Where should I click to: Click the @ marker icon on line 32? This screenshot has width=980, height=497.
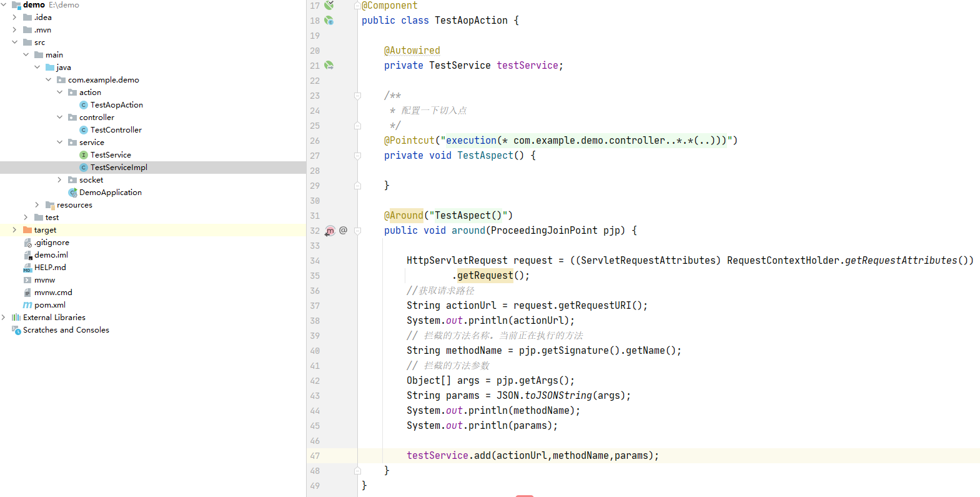pos(343,230)
